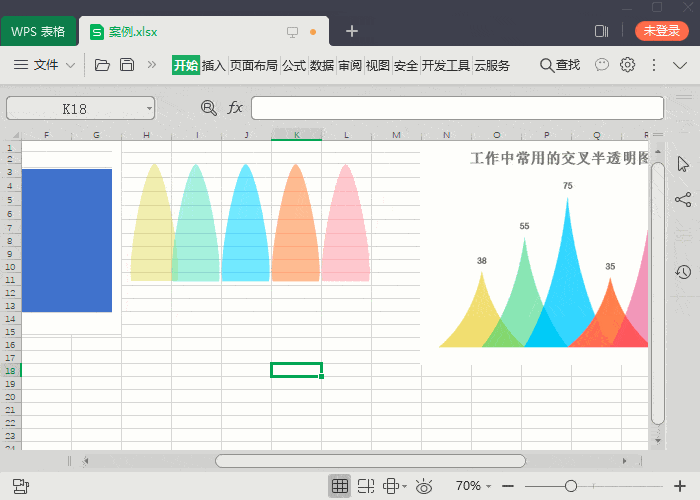Open the settings gear icon
The image size is (700, 500).
click(627, 65)
